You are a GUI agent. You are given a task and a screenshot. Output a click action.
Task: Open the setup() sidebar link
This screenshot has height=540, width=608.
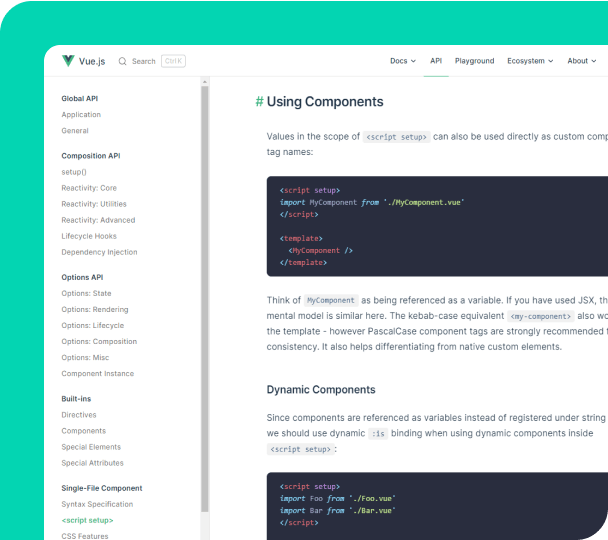click(x=74, y=172)
